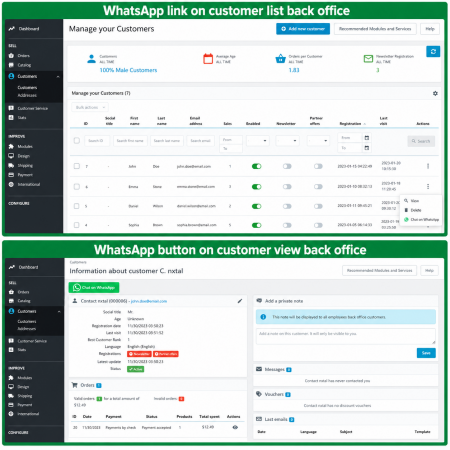The width and height of the screenshot is (450, 450).
Task: Click pencil edit icon in customer contact panel
Action: click(240, 301)
